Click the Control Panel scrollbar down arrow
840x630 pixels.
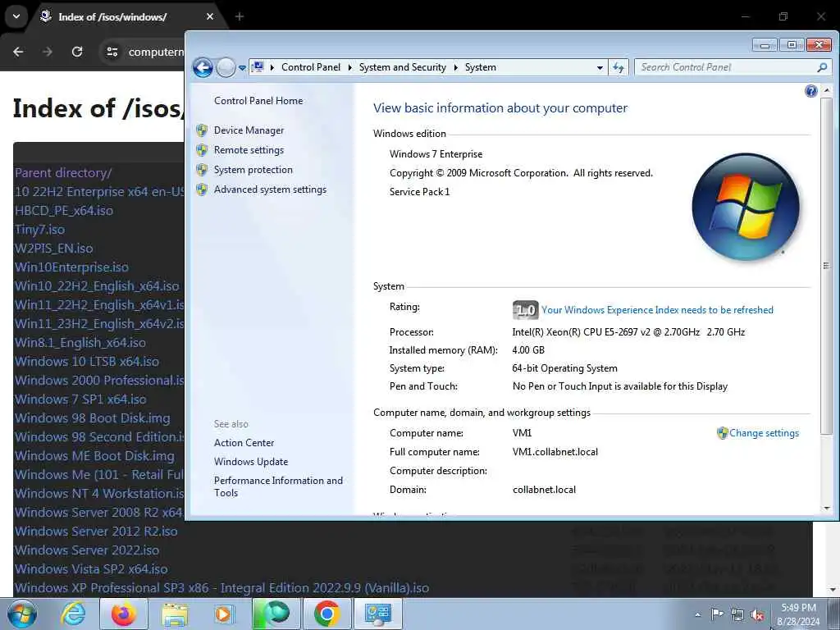[x=827, y=508]
